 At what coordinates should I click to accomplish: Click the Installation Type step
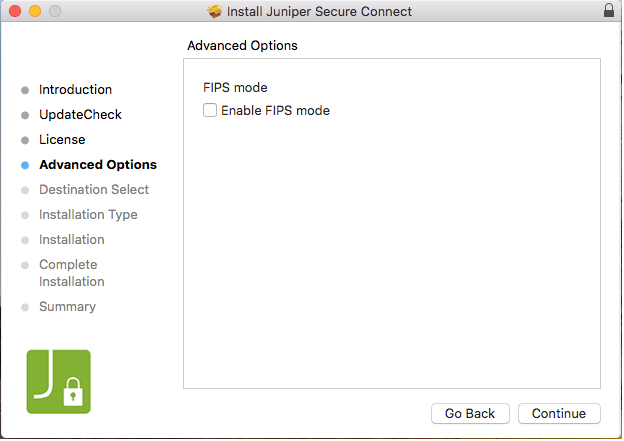pos(88,215)
